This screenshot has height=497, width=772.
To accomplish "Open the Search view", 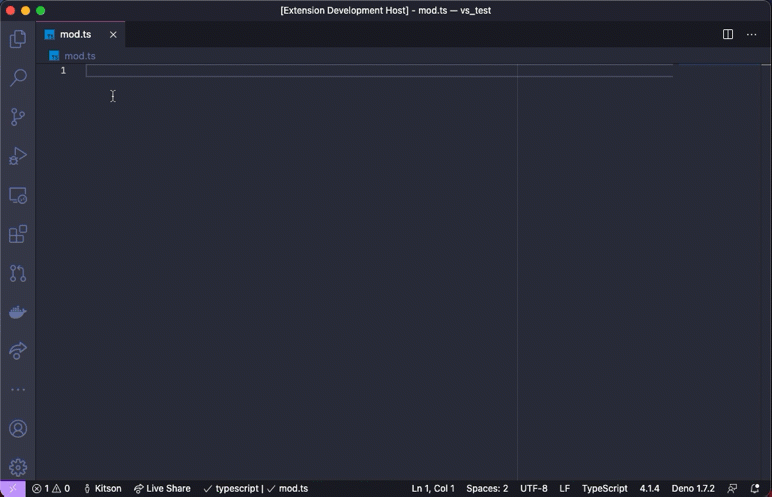I will click(x=18, y=78).
